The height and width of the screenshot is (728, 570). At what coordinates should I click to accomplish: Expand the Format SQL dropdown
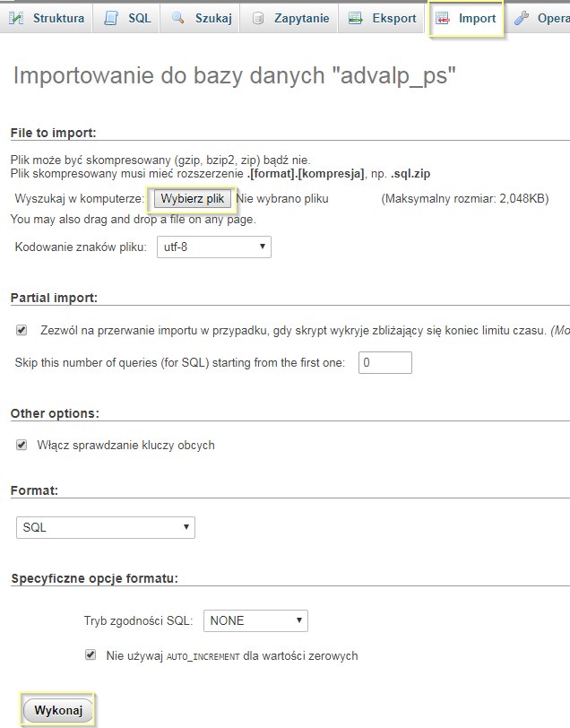[x=106, y=527]
